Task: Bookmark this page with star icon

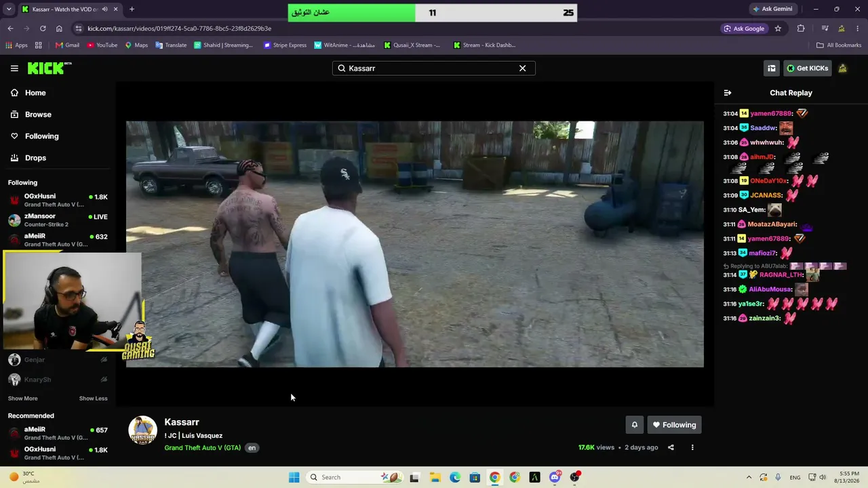Action: point(778,28)
